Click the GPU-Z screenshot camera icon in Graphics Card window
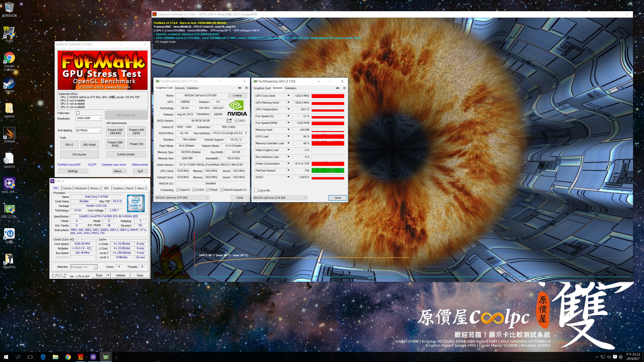 coord(239,88)
